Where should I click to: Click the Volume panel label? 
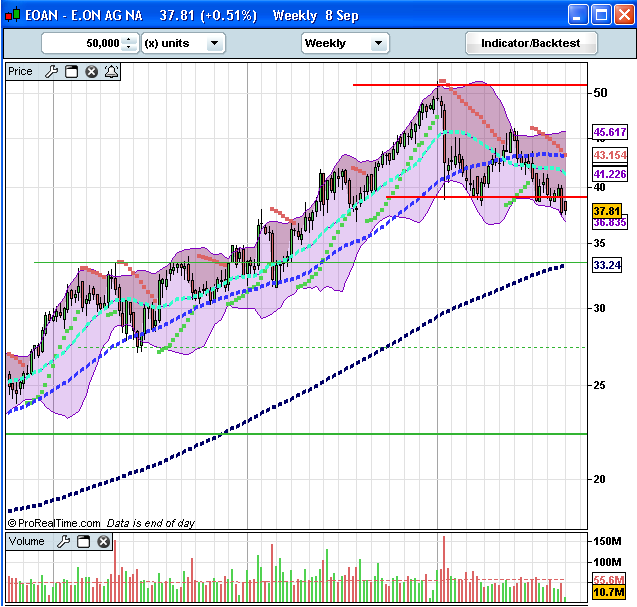click(x=26, y=541)
